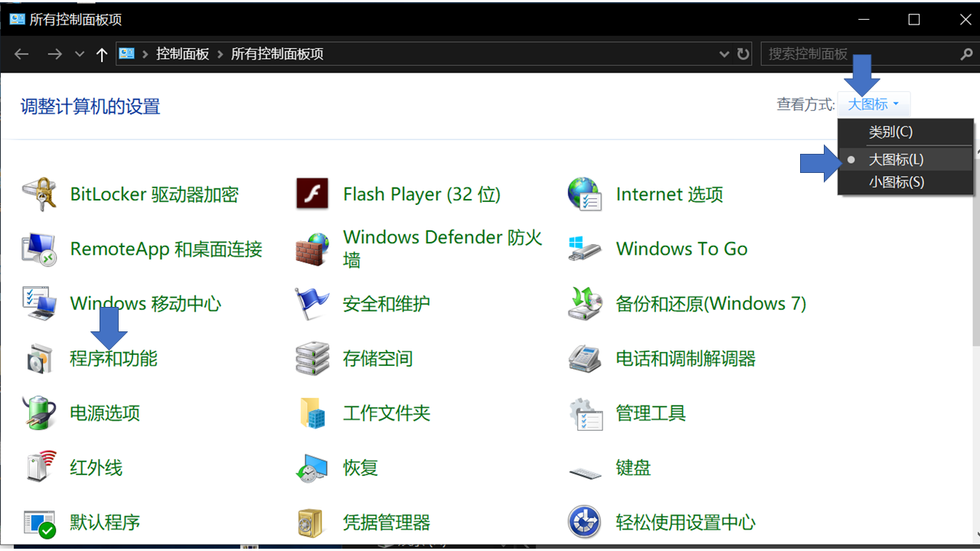The height and width of the screenshot is (551, 980).
Task: Open the Windows 移动中心 laptop icon
Action: (x=38, y=304)
